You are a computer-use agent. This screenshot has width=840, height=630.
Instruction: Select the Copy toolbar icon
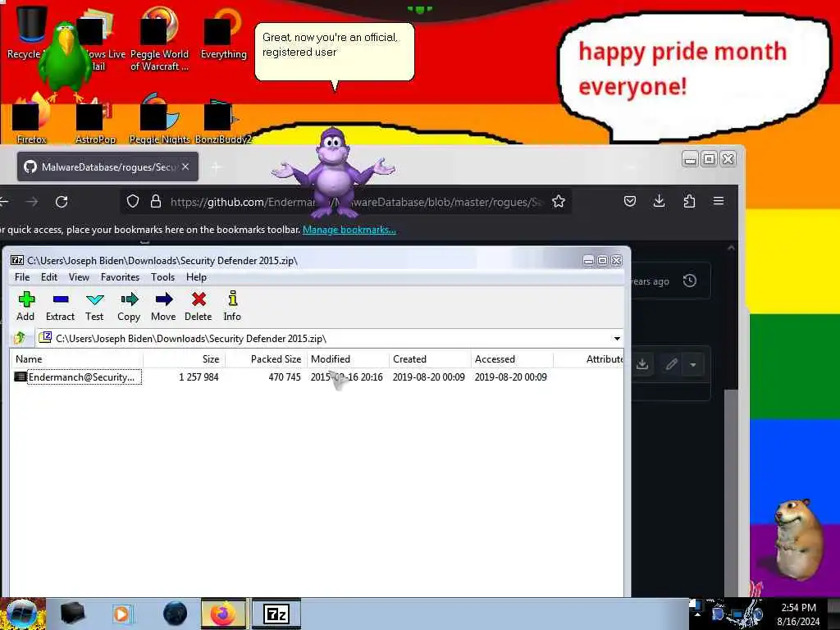point(129,306)
